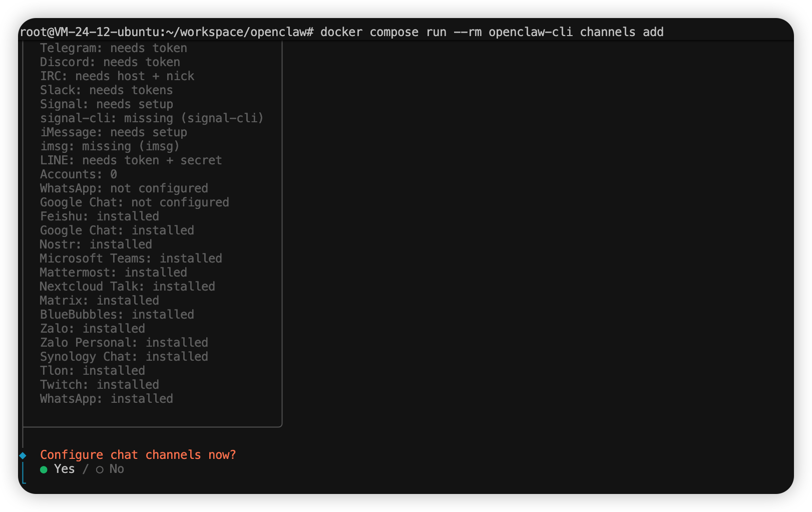Choose the hollow No radio circle
Image resolution: width=812 pixels, height=512 pixels.
pyautogui.click(x=100, y=469)
